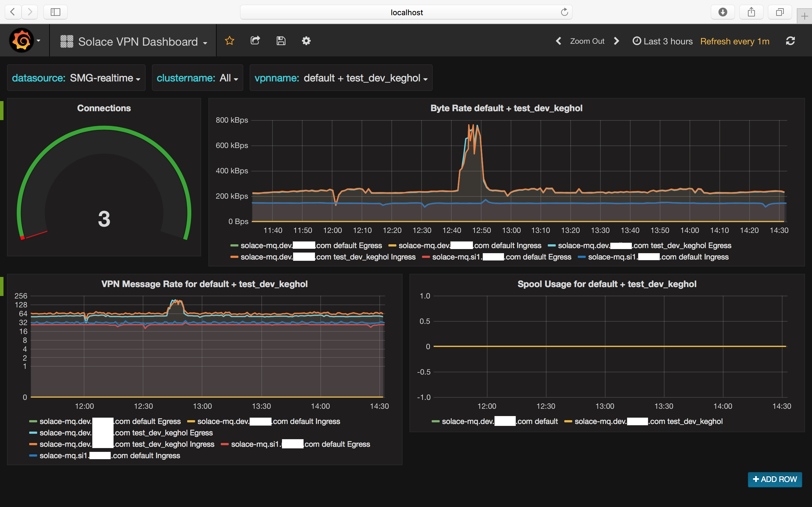
Task: Shift time range forward with right chevron
Action: (616, 41)
